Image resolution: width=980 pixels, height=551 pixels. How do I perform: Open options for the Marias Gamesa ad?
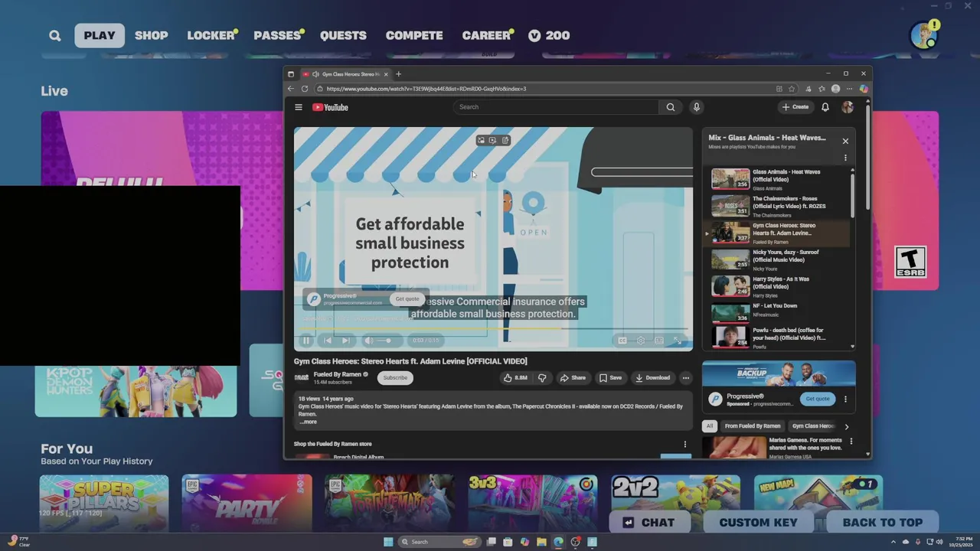(851, 442)
